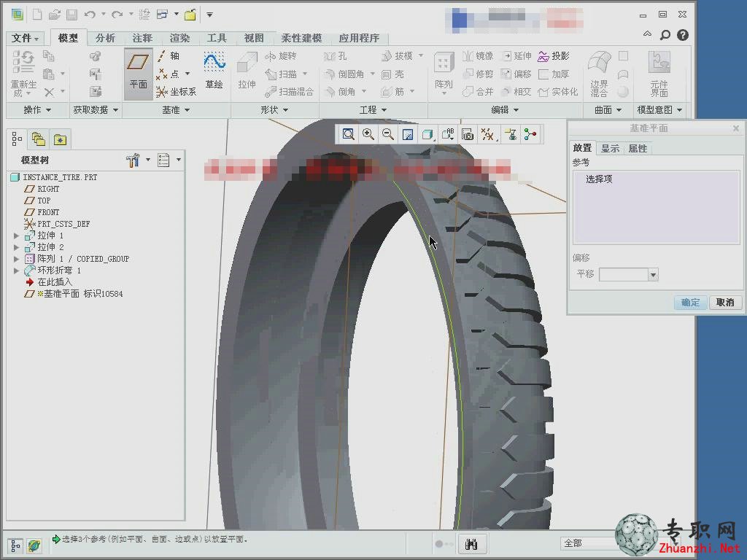
Task: Select the Revolve (旋转) tool
Action: pos(281,56)
